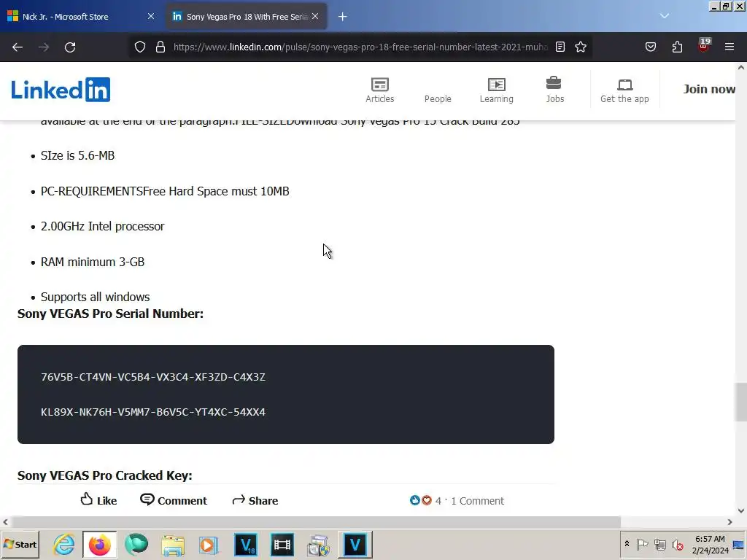Open the Firefox hamburger menu
The width and height of the screenshot is (747, 560).
(729, 47)
